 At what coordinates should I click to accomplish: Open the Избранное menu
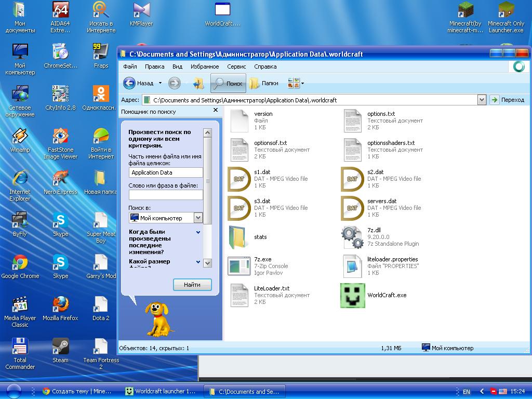[x=205, y=66]
